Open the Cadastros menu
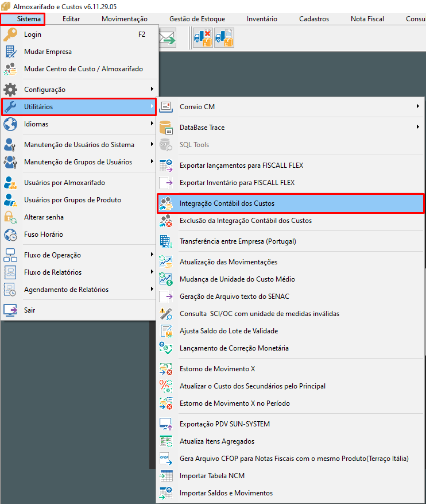This screenshot has width=426, height=504. click(314, 19)
